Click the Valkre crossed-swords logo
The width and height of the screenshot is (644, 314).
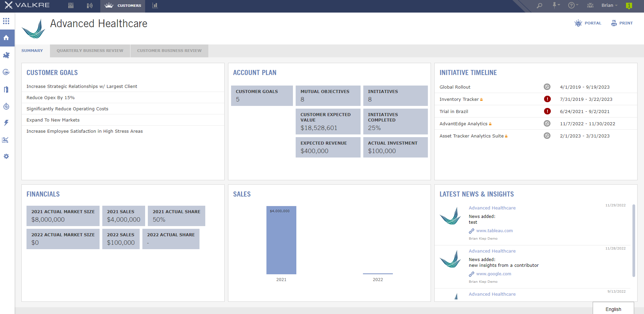[x=8, y=5]
